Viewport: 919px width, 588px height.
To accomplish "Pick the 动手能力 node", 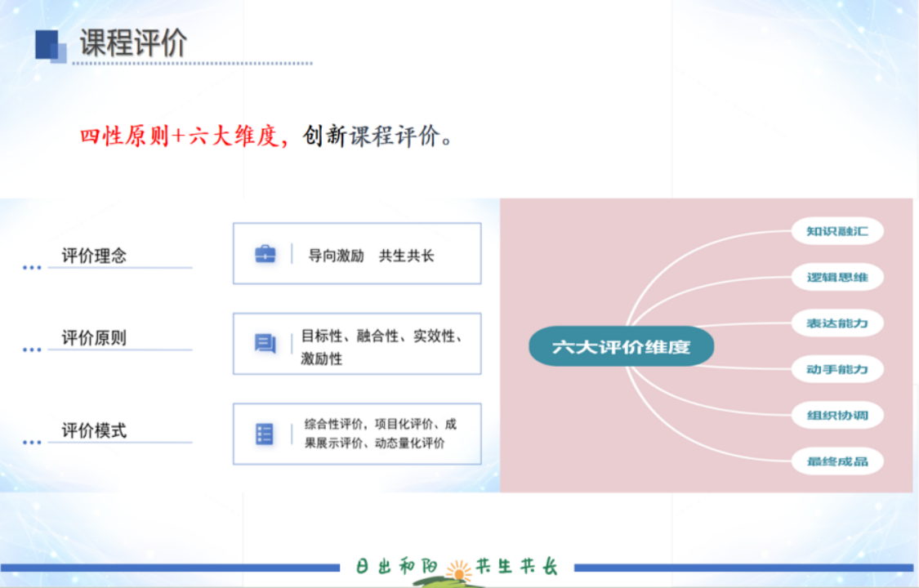I will click(837, 369).
